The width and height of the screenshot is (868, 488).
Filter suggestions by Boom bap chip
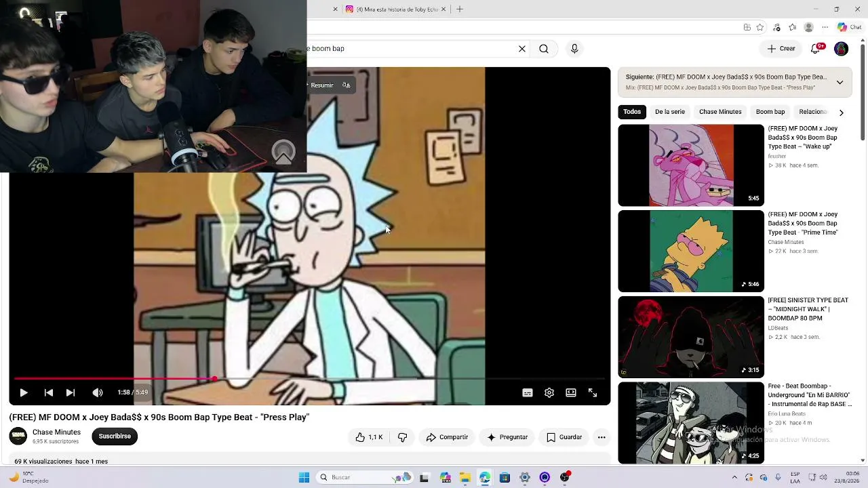[x=770, y=112]
